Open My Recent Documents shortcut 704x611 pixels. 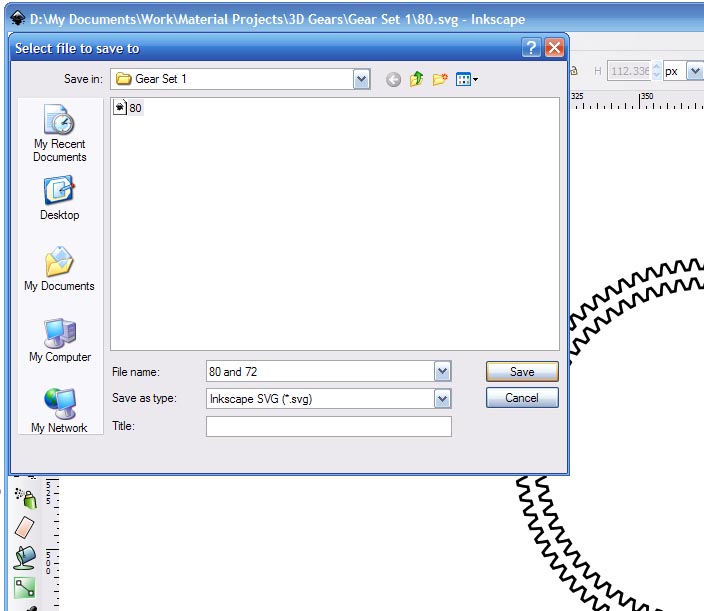(x=60, y=133)
